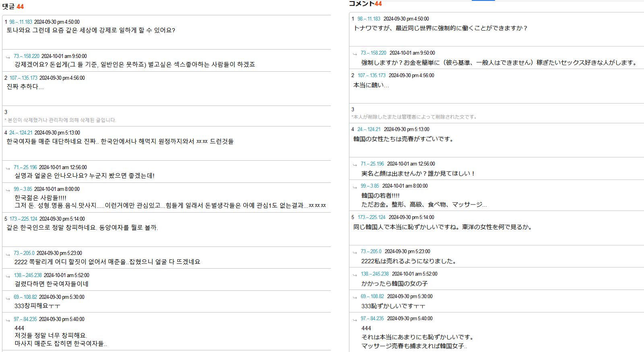Screen dimensions: 644x352
Task: Click the Korean 댓글 44 comment count header
Action: click(13, 6)
